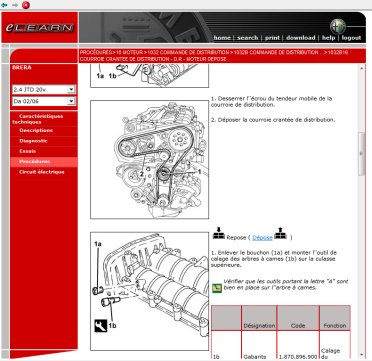Select the Procédures sidebar item

(35, 162)
